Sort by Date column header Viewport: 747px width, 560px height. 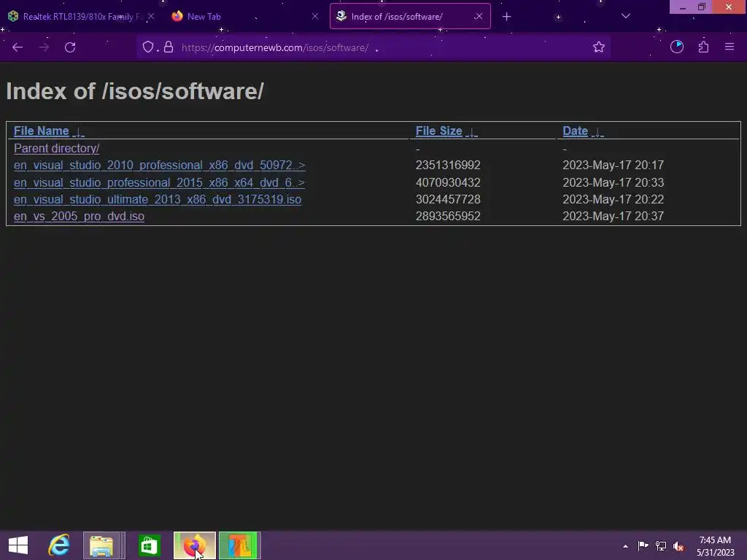pos(575,131)
